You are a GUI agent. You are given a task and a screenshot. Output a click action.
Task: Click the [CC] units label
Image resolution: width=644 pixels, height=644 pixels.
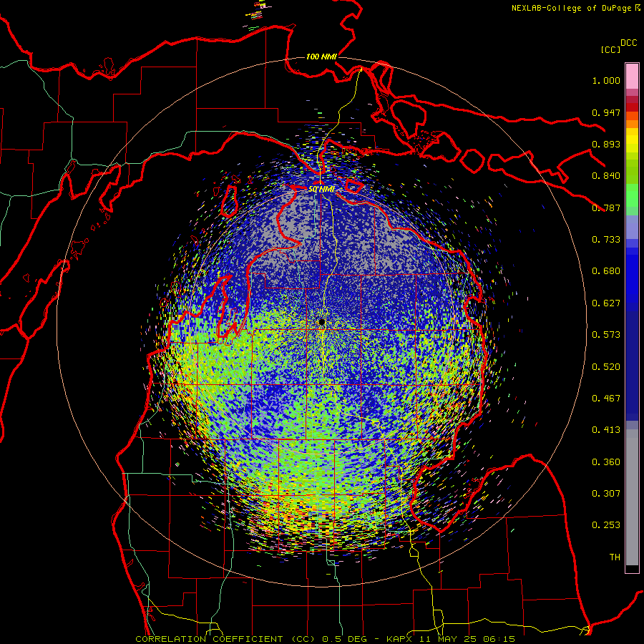(610, 49)
